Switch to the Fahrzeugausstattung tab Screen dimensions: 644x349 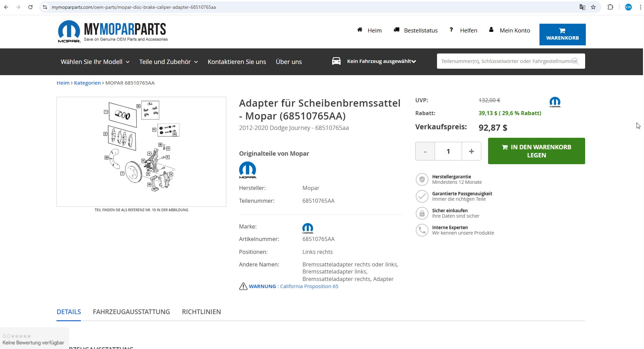pyautogui.click(x=131, y=312)
